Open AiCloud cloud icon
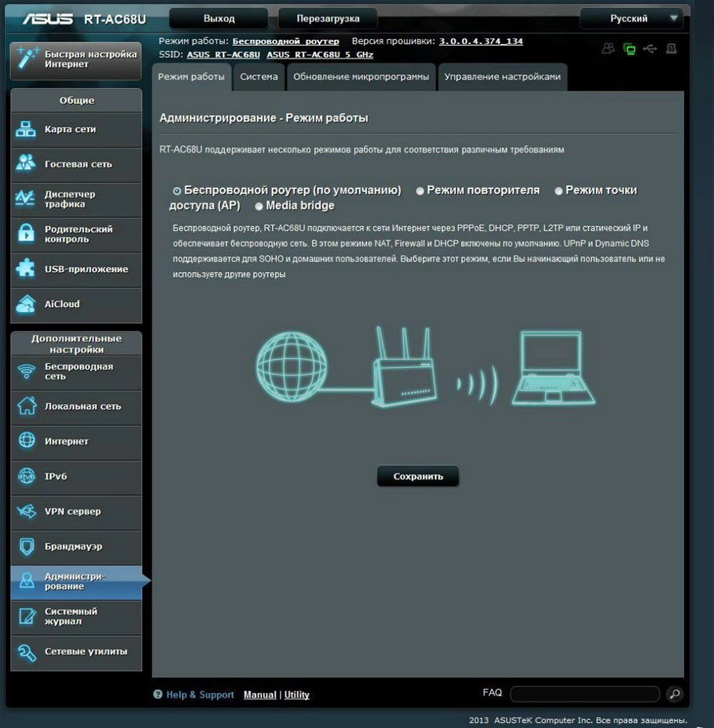 pos(26,304)
